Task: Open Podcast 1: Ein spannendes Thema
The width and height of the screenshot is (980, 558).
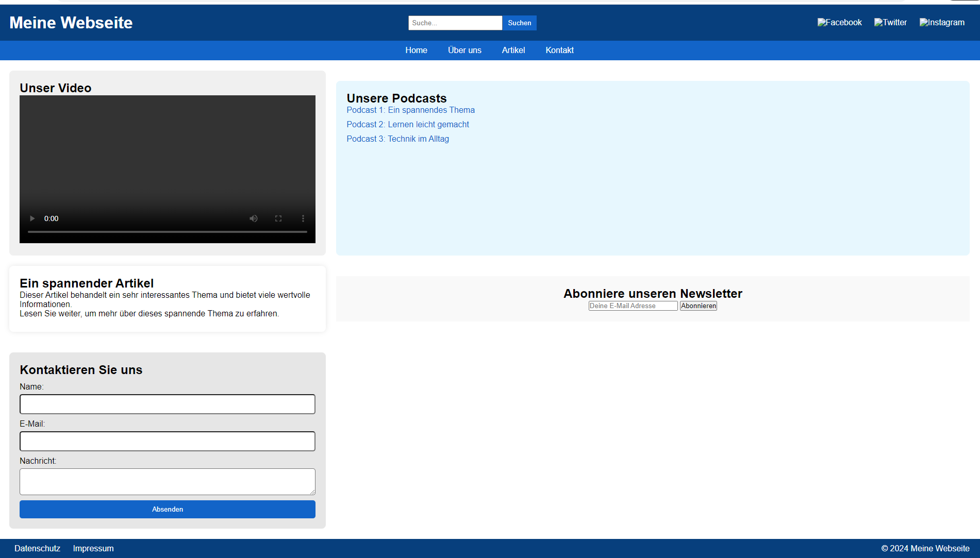Action: pyautogui.click(x=410, y=110)
